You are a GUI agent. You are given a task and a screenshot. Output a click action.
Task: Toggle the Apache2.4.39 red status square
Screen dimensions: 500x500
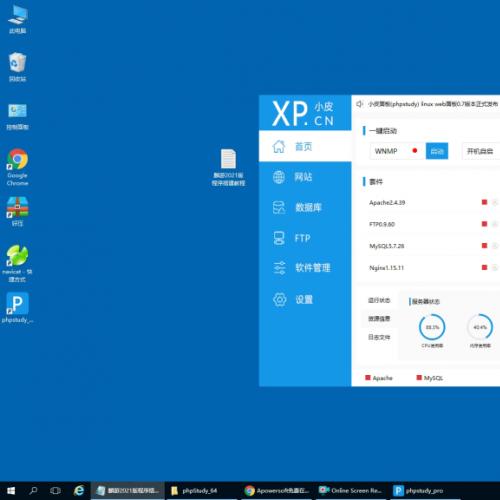pyautogui.click(x=484, y=202)
